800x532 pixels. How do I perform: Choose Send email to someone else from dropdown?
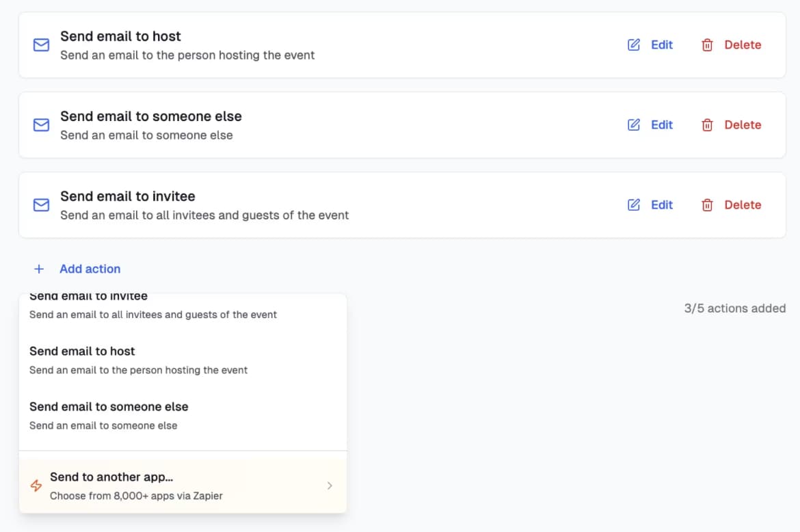point(183,416)
